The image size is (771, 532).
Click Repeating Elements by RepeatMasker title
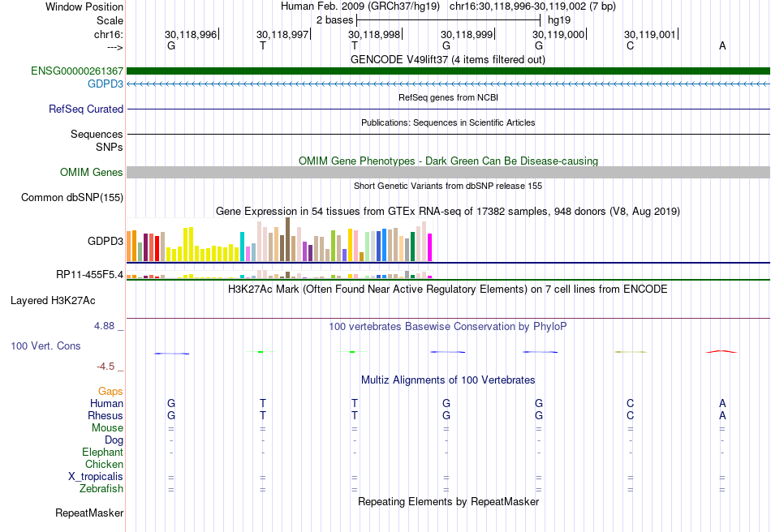pyautogui.click(x=448, y=501)
